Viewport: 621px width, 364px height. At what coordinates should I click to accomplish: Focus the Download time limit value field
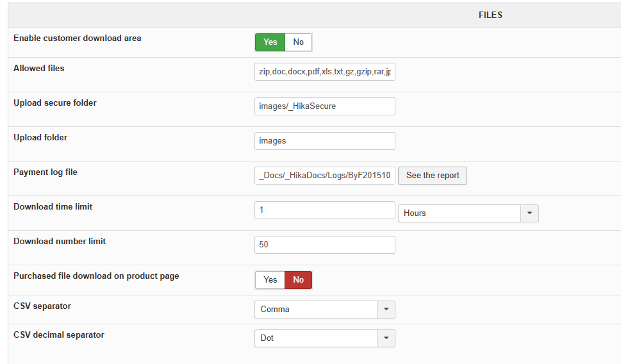tap(324, 210)
